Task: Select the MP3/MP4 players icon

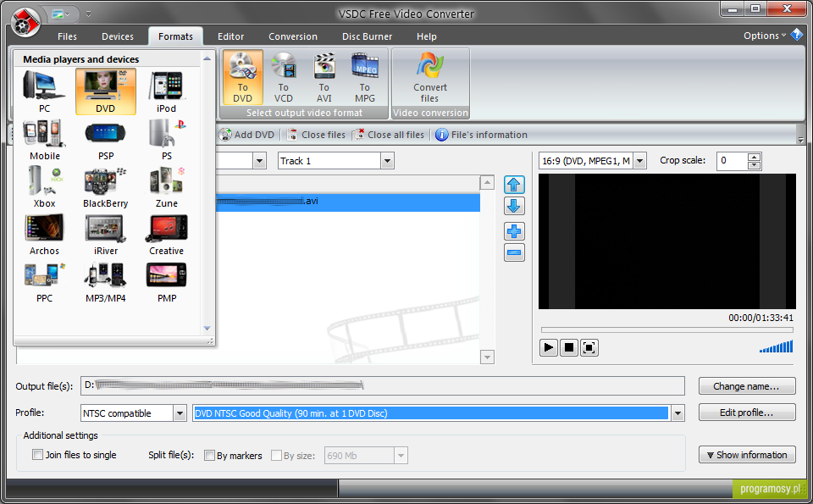Action: [x=106, y=283]
